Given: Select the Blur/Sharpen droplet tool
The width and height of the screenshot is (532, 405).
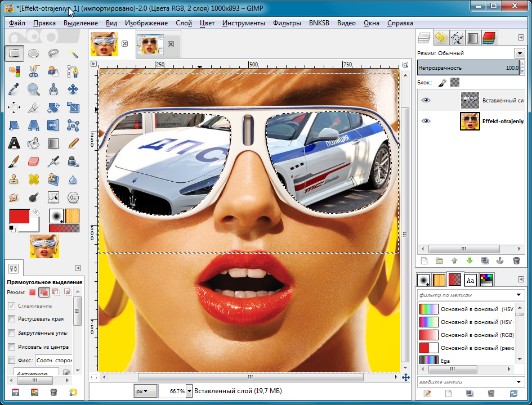Looking at the screenshot, I should [x=73, y=179].
